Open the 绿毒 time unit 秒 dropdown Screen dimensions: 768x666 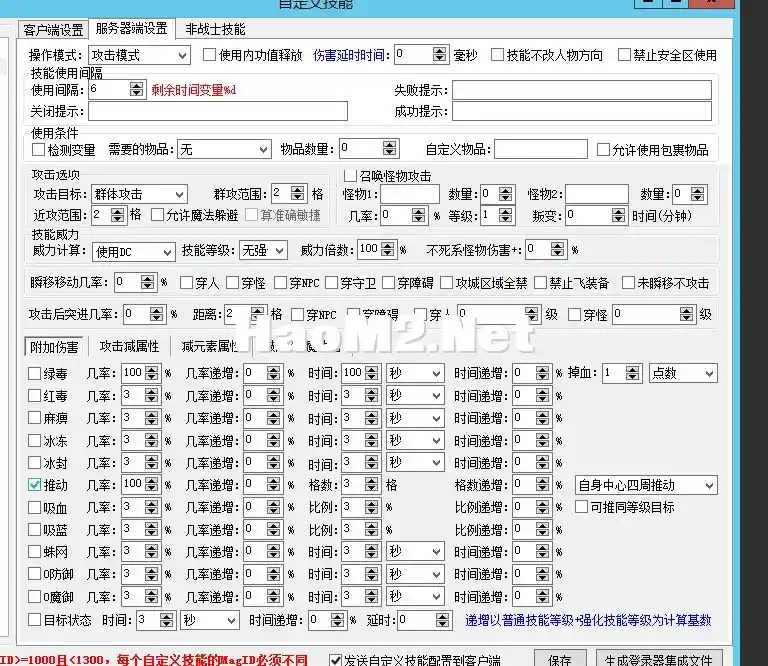[x=415, y=373]
